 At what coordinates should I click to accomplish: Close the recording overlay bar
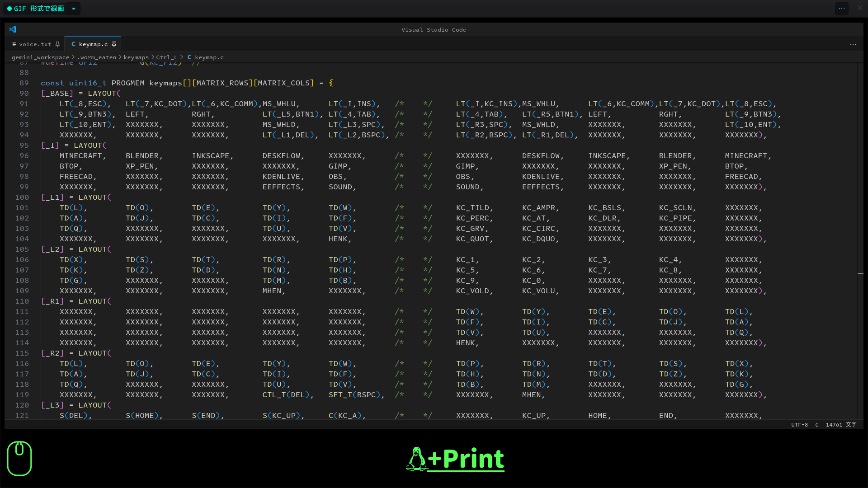pyautogui.click(x=859, y=8)
